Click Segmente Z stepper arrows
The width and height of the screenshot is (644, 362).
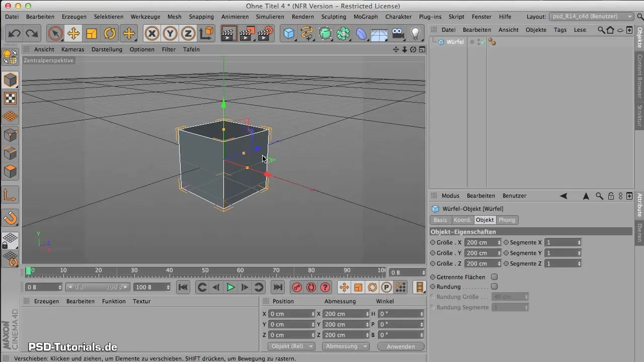579,263
